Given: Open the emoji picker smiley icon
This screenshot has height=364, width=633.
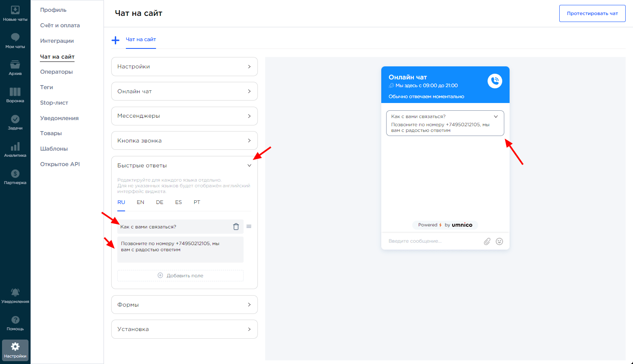Looking at the screenshot, I should coord(499,241).
